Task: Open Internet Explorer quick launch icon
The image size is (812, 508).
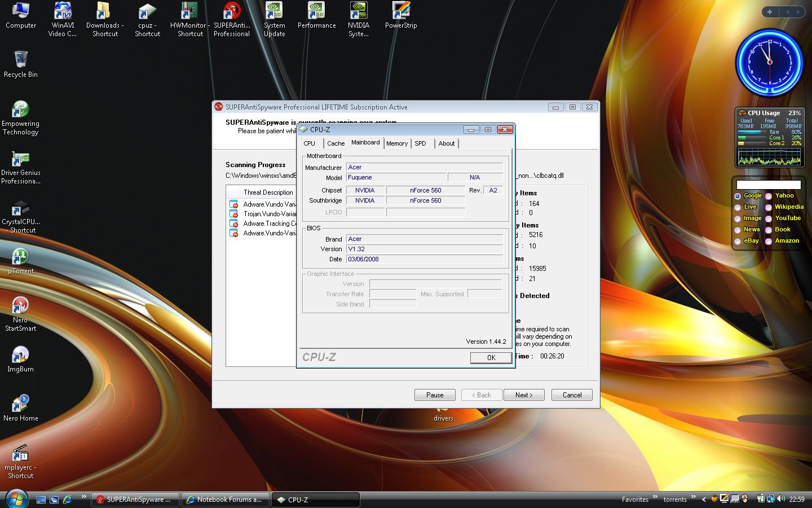Action: (67, 500)
